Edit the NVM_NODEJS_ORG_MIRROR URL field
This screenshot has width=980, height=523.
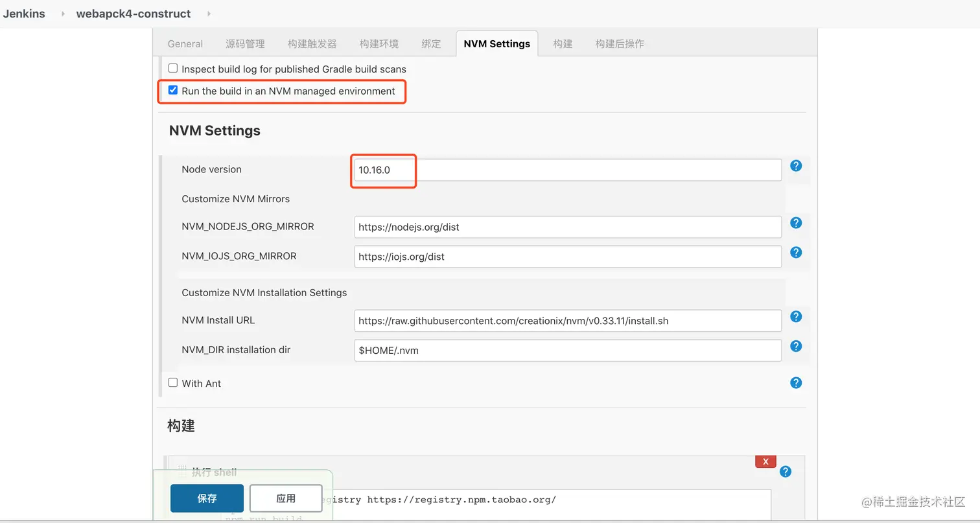[x=568, y=227]
